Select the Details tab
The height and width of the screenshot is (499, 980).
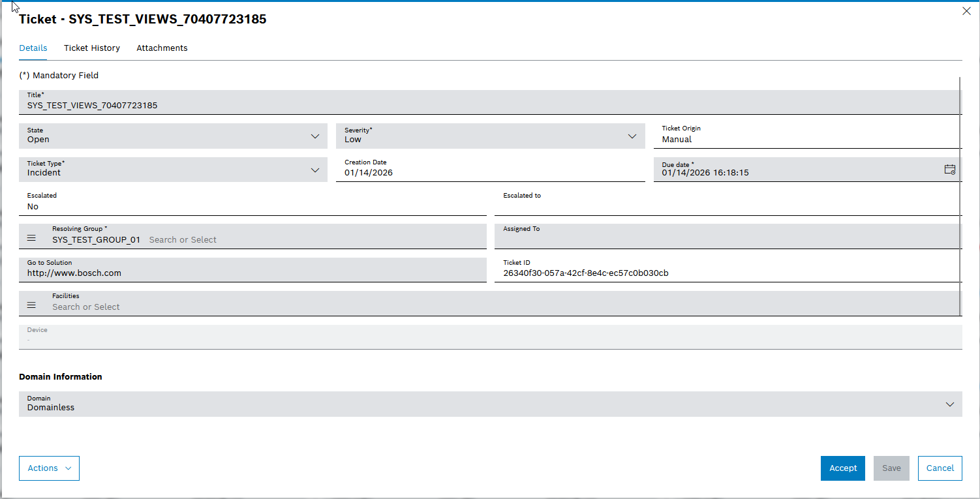[x=33, y=48]
